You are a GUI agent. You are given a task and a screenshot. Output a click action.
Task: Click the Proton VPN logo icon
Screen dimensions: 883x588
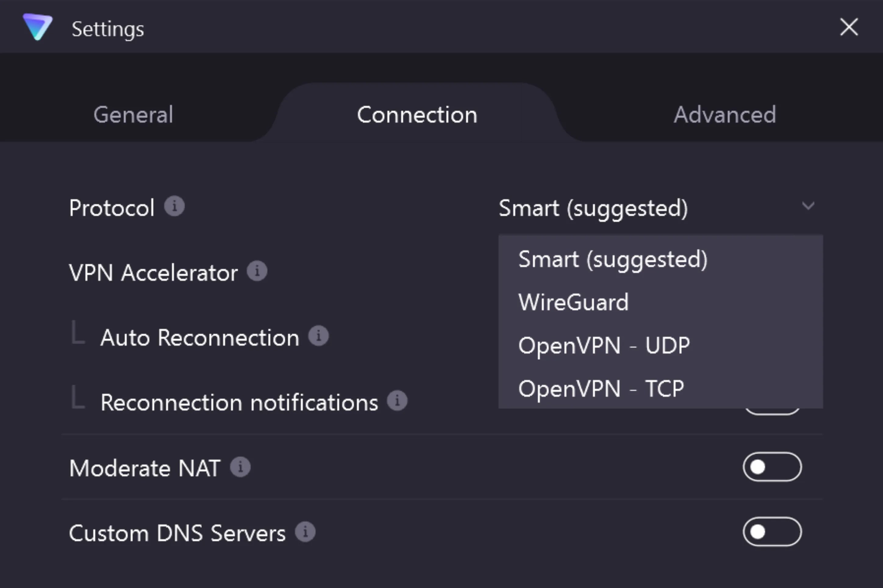point(37,28)
